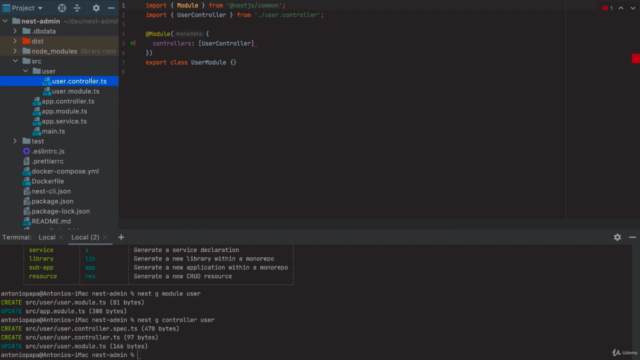Click the gutter icon on line 5

[x=133, y=43]
